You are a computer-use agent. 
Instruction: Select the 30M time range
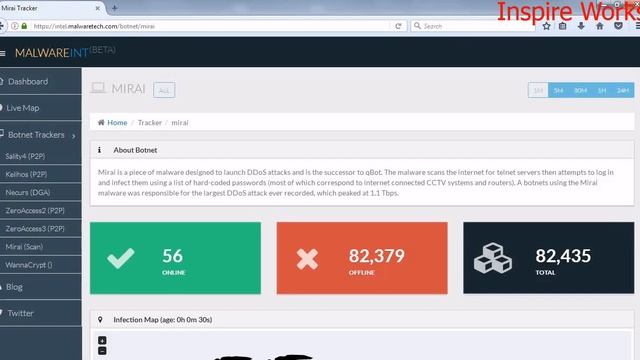coord(580,90)
